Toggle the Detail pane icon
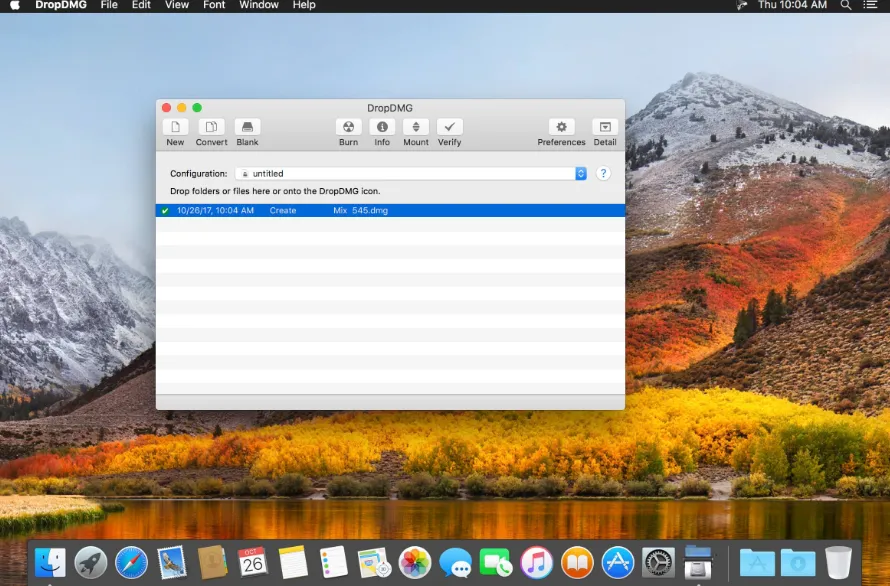This screenshot has height=586, width=890. pos(605,127)
